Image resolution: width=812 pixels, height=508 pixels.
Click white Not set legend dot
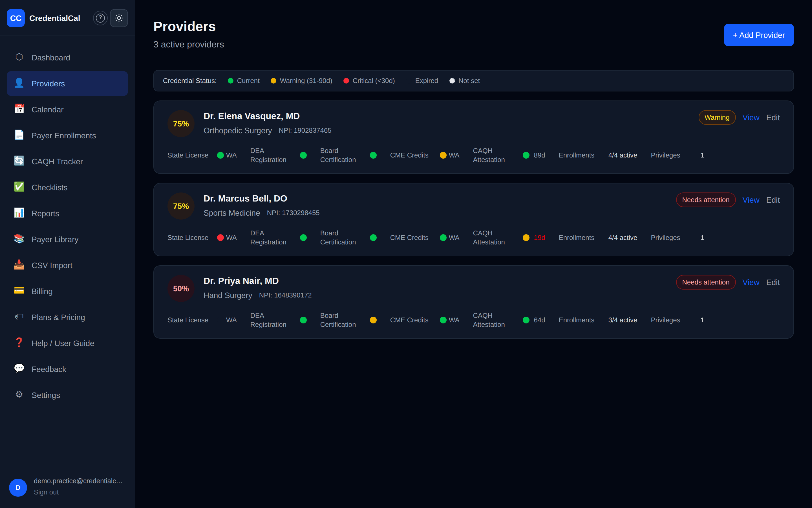coord(452,81)
